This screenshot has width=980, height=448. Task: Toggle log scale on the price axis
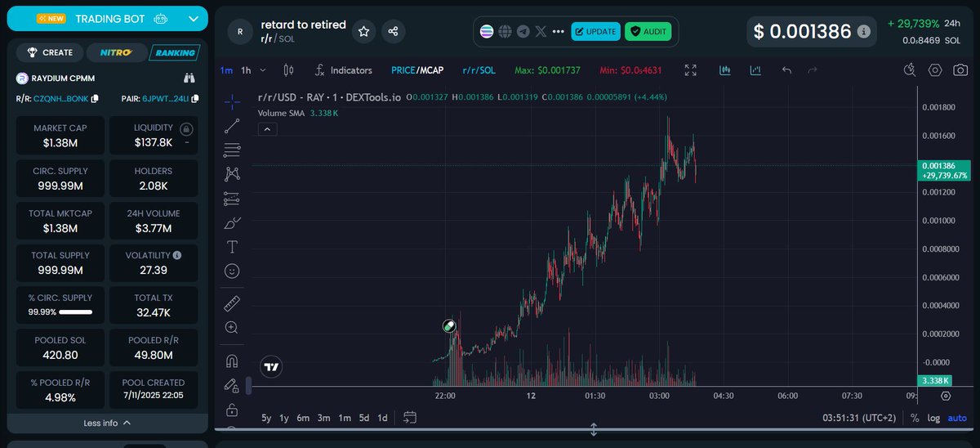point(933,418)
